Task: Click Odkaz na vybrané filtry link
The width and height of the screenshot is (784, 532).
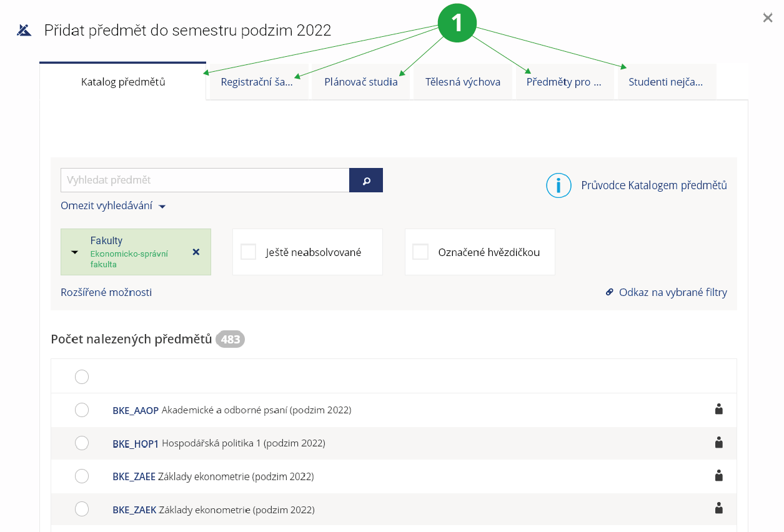Action: tap(672, 292)
